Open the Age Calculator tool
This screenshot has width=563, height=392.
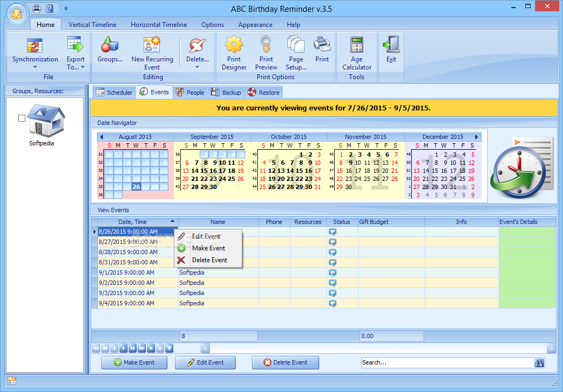[356, 52]
